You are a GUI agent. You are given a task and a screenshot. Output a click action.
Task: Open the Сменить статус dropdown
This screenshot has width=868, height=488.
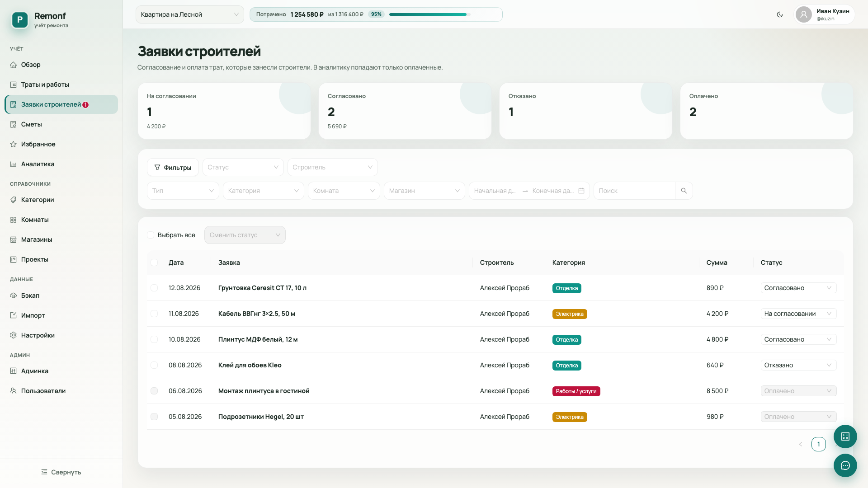[x=245, y=235]
